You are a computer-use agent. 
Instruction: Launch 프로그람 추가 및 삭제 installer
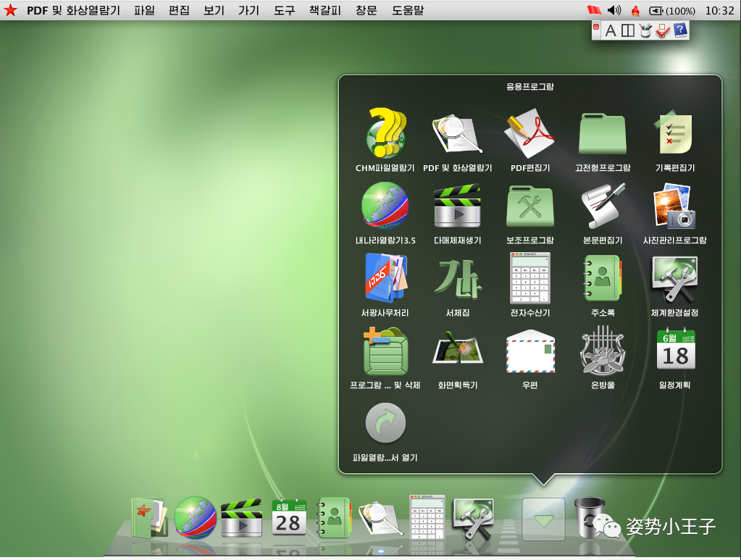coord(385,351)
